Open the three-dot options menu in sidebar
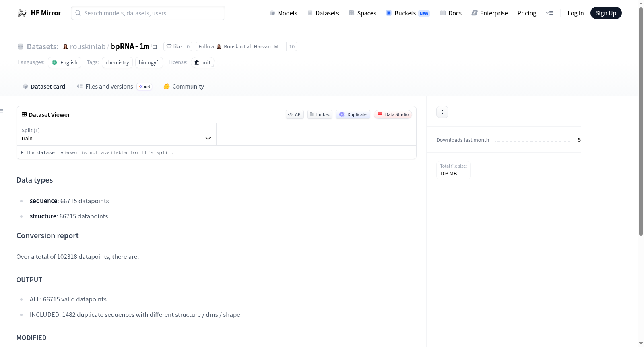Screen dimensions: 644x347 point(442,112)
